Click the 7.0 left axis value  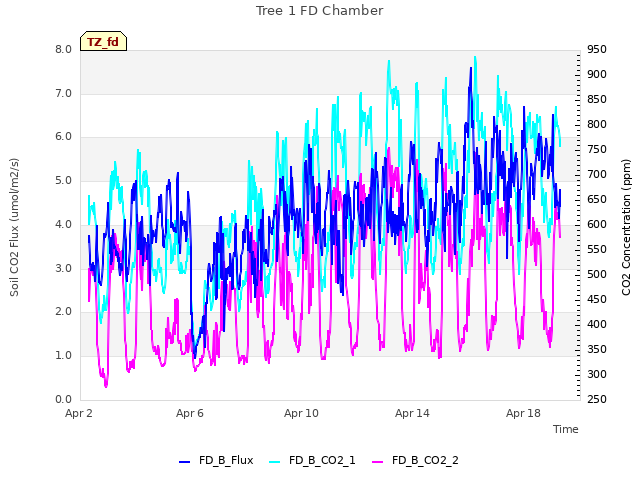[x=64, y=93]
